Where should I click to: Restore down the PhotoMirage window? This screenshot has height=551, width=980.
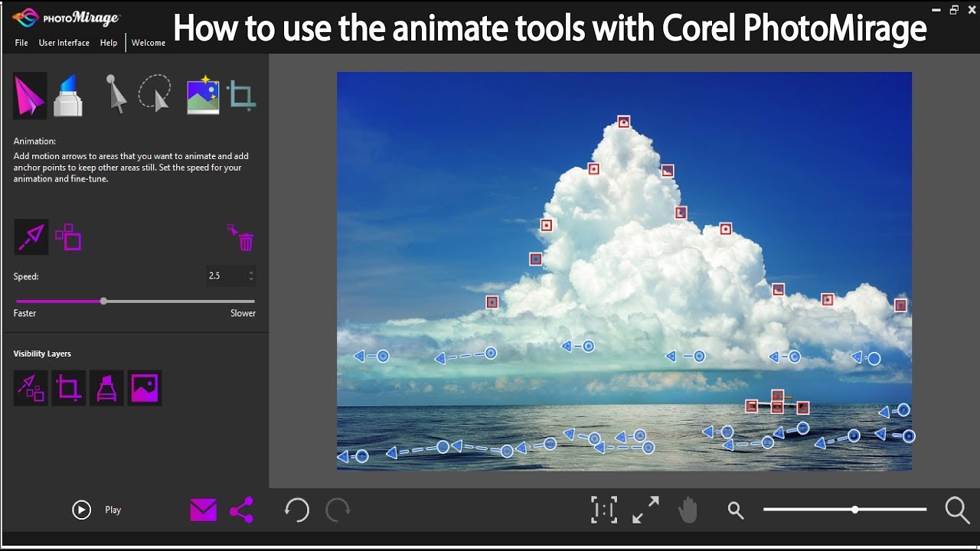954,10
